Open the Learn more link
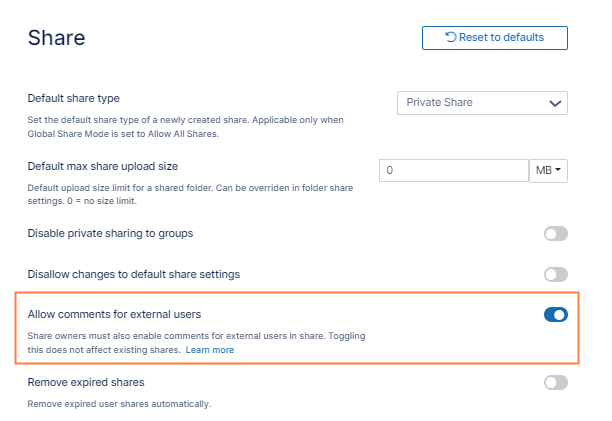This screenshot has width=612, height=421. tap(210, 350)
